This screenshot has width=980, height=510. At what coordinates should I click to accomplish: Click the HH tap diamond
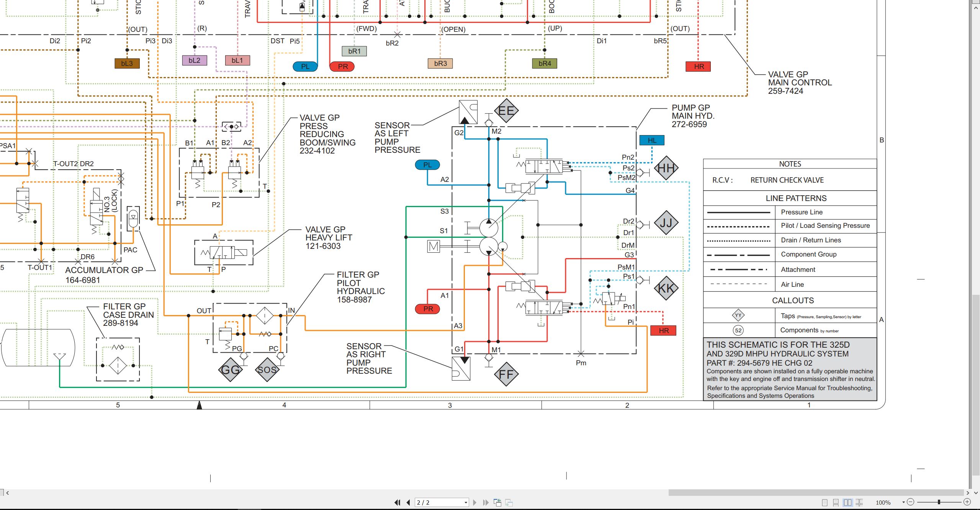pos(666,168)
